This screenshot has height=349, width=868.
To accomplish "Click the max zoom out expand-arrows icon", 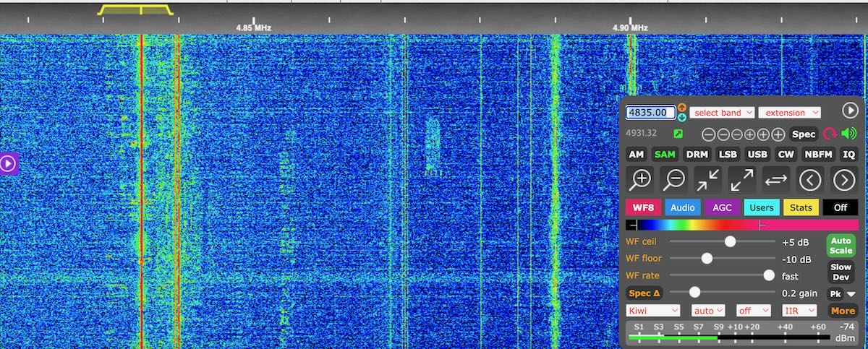I will tap(742, 179).
